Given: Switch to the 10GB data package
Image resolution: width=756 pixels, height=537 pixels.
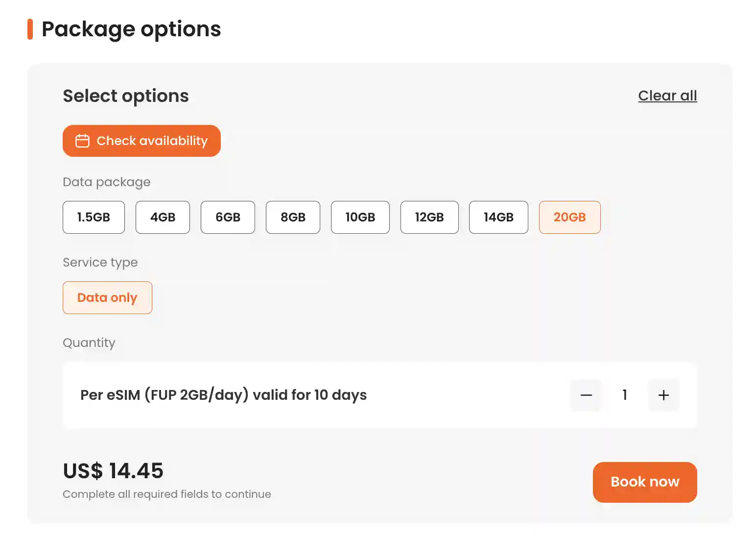Looking at the screenshot, I should click(x=360, y=217).
